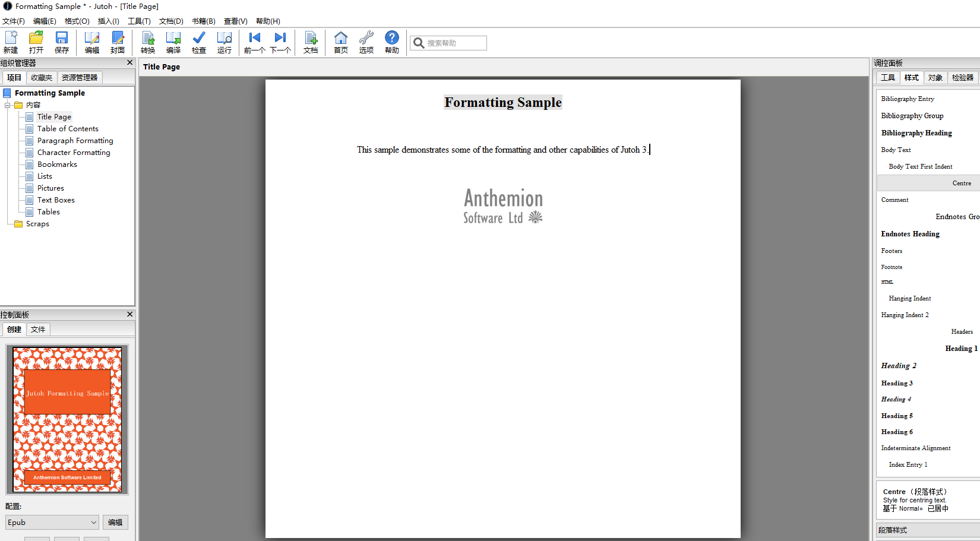Viewport: 980px width, 541px height.
Task: Click the 首页 (Home) house icon
Action: point(341,42)
